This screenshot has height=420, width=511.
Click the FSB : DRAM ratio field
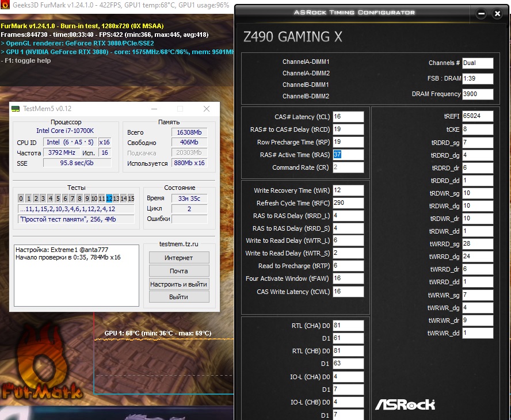478,78
